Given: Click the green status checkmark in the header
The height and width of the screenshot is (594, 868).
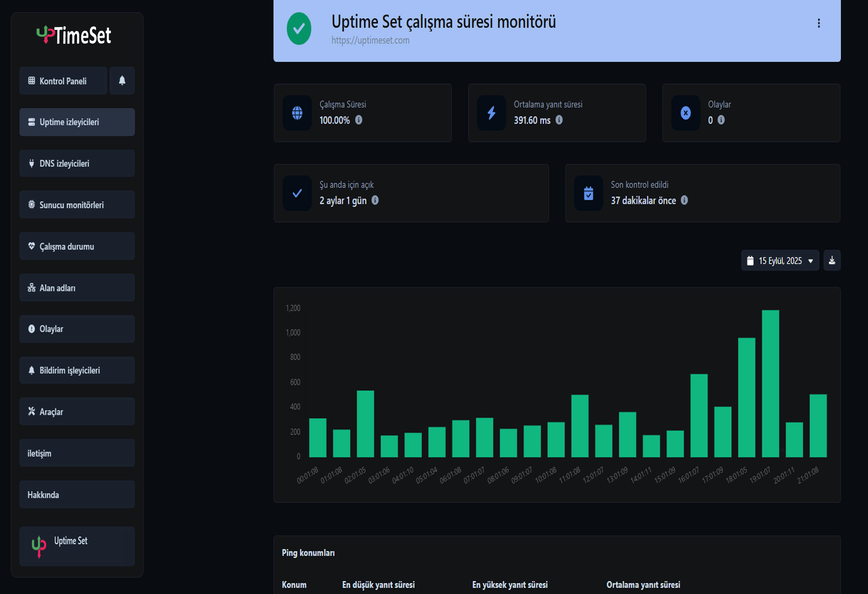Looking at the screenshot, I should (x=299, y=29).
